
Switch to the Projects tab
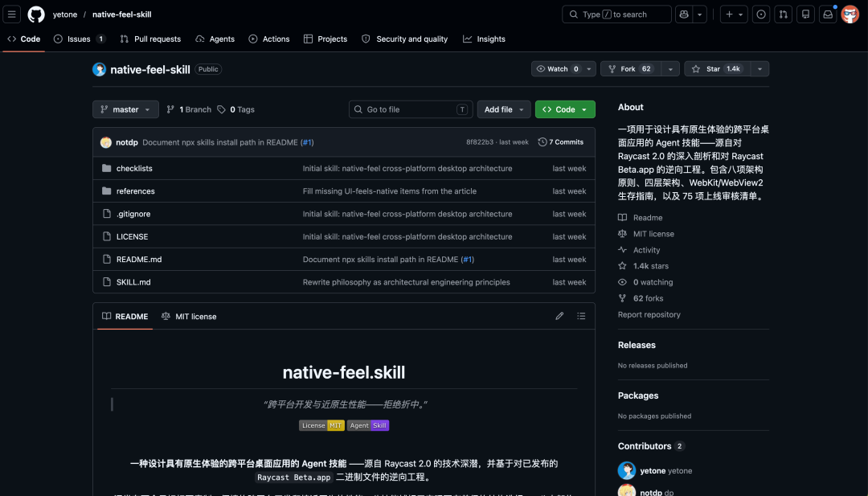325,39
